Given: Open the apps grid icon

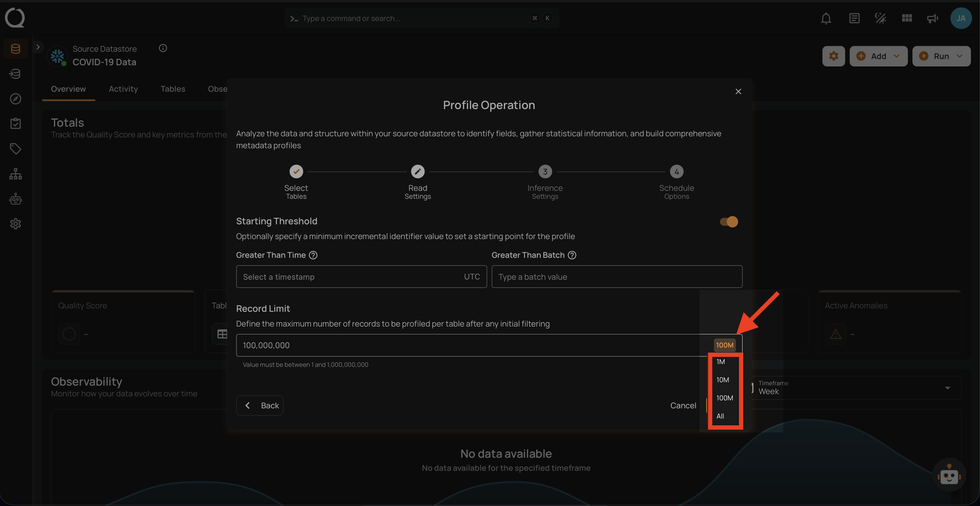Looking at the screenshot, I should pyautogui.click(x=906, y=18).
